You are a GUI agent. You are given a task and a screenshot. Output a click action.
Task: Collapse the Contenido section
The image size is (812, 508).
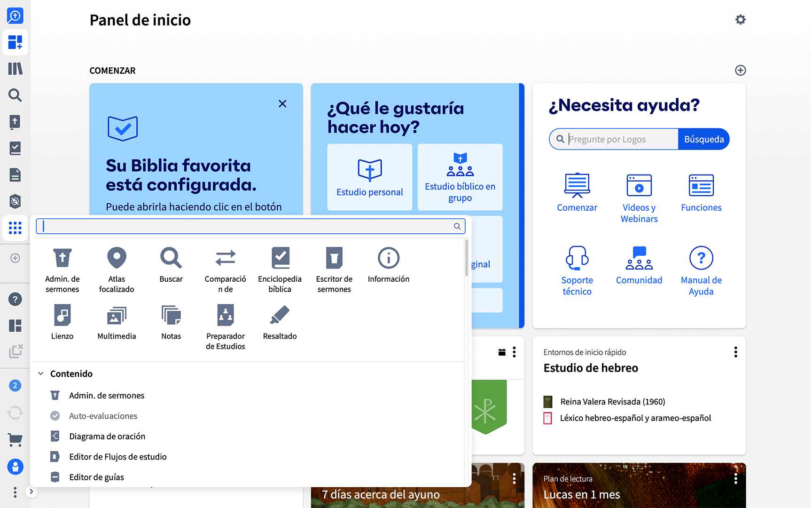pos(41,373)
